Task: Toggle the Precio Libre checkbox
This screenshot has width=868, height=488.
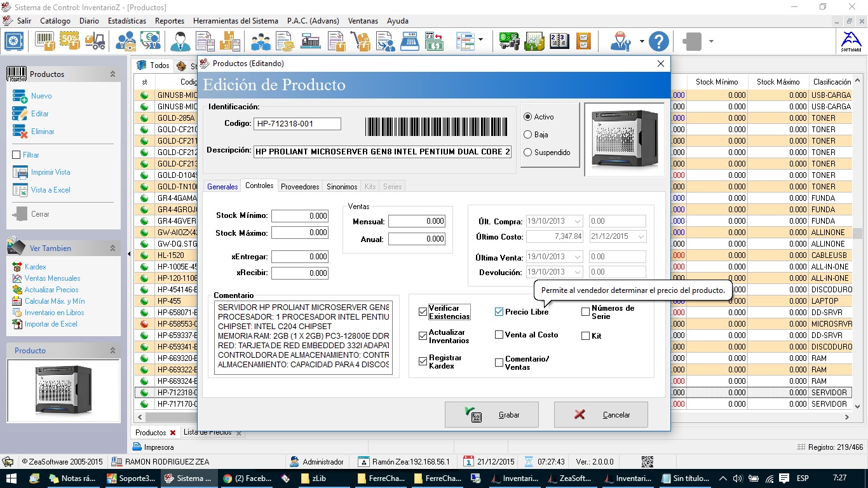Action: [x=499, y=312]
